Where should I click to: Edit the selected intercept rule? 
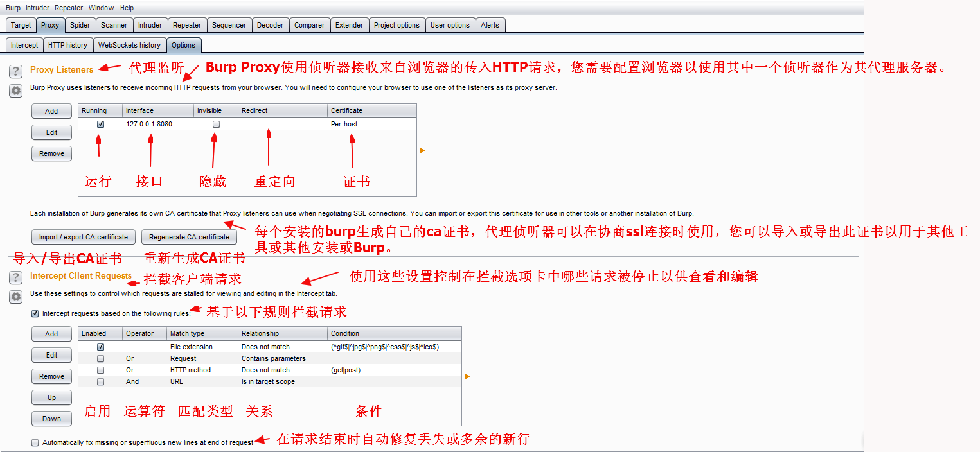pyautogui.click(x=51, y=355)
